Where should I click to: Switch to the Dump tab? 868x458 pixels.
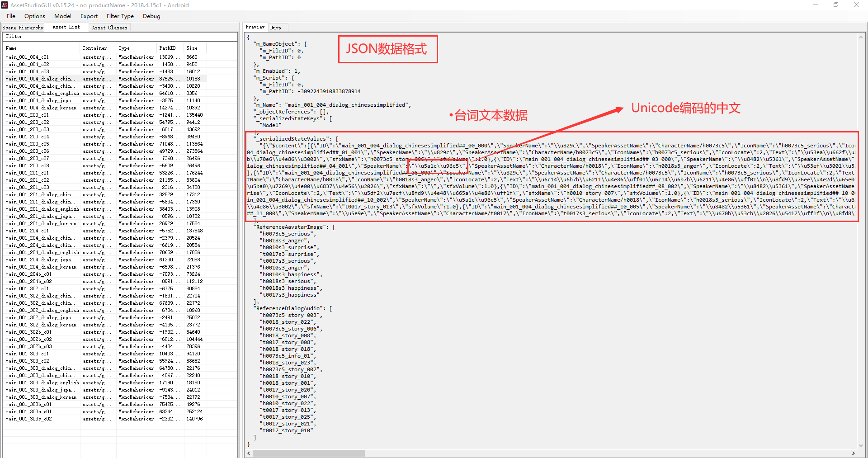[x=276, y=28]
